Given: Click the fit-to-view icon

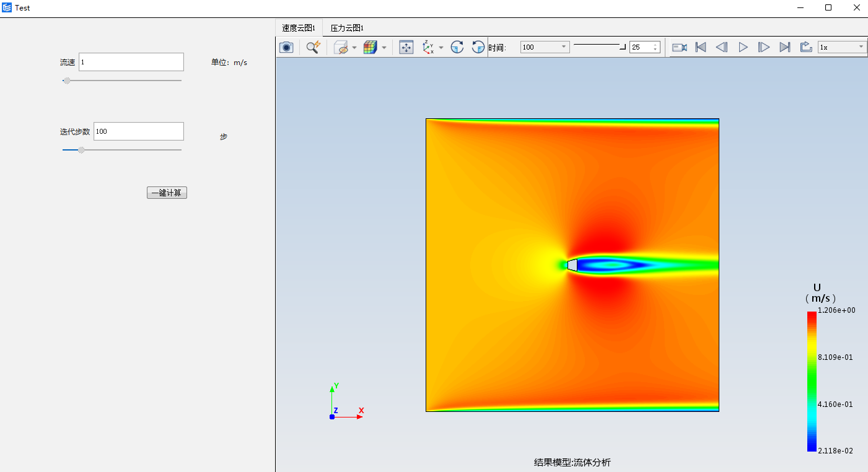Looking at the screenshot, I should pyautogui.click(x=406, y=47).
